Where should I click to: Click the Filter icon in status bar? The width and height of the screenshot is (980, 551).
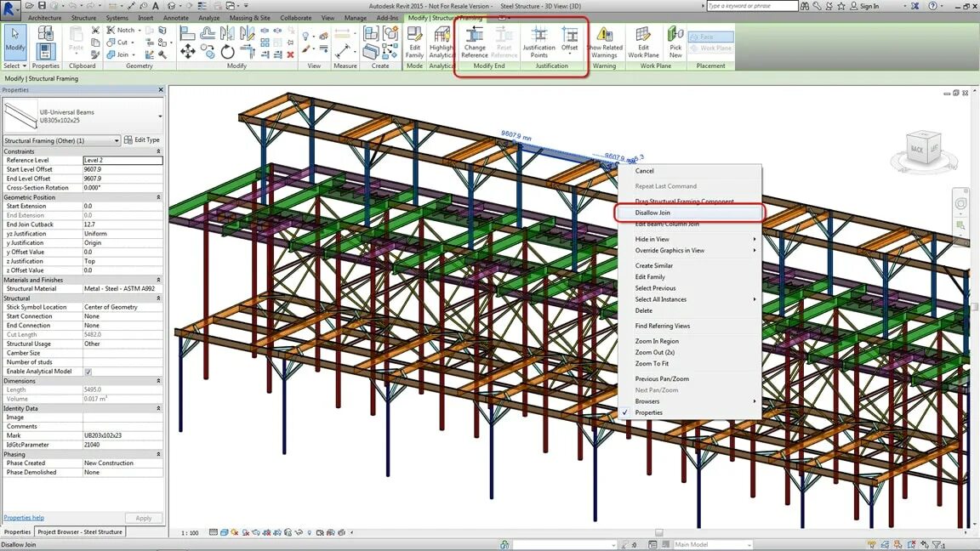937,545
